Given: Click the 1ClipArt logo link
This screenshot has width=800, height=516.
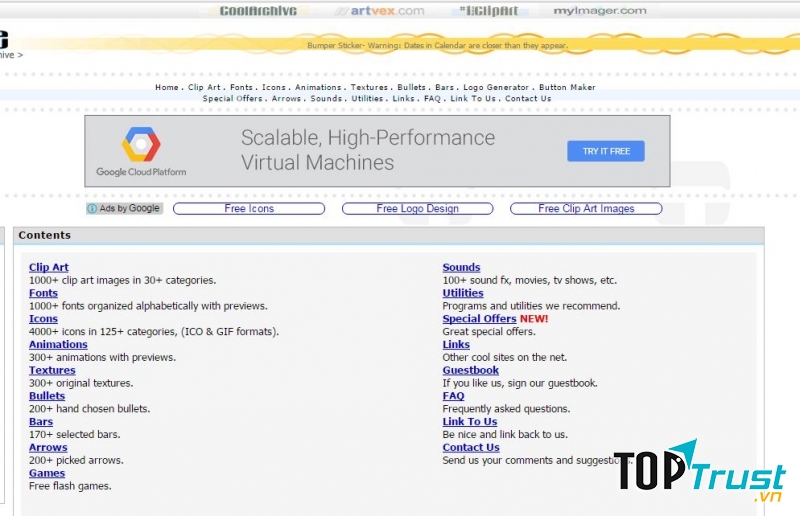Looking at the screenshot, I should pyautogui.click(x=489, y=11).
